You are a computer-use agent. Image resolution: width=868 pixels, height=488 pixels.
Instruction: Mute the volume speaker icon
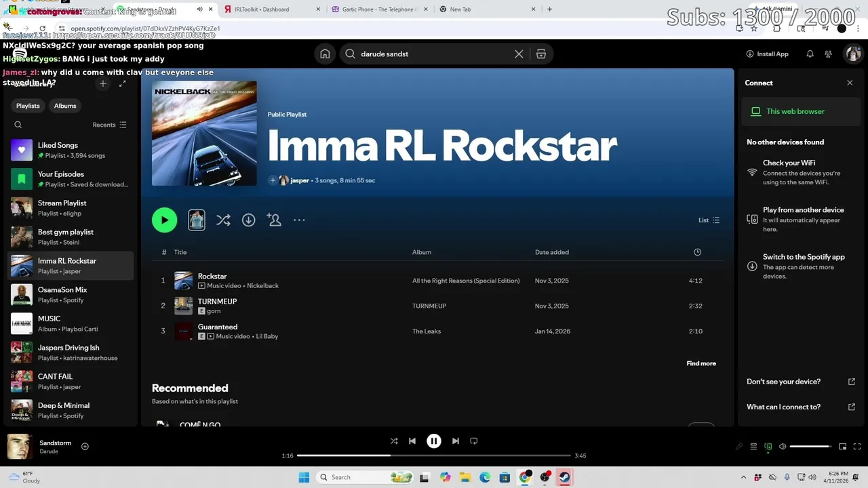(x=783, y=447)
